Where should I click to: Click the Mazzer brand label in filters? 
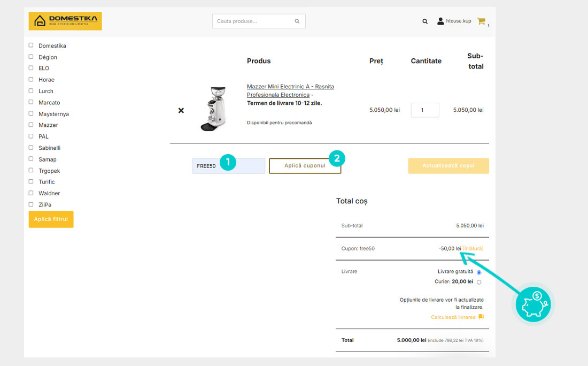tap(48, 125)
